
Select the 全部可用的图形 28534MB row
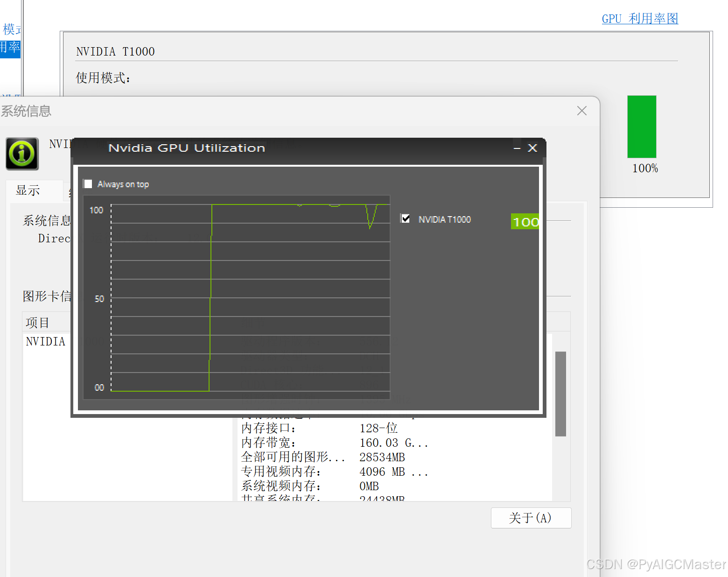click(x=335, y=457)
